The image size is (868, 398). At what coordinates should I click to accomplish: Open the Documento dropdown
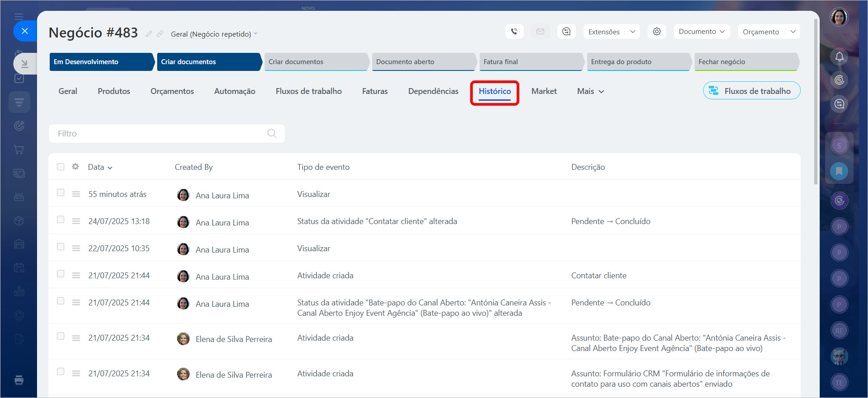pyautogui.click(x=702, y=32)
